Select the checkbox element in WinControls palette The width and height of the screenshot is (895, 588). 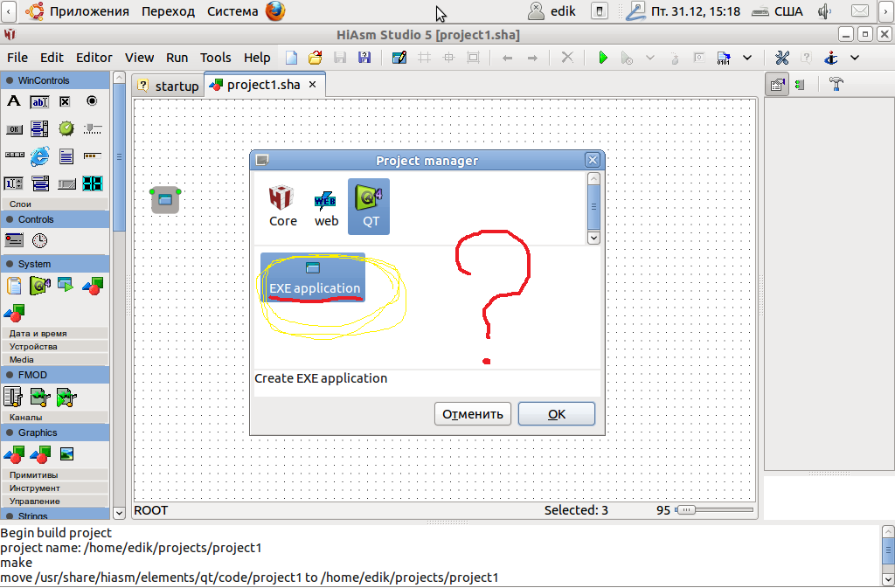tap(65, 101)
